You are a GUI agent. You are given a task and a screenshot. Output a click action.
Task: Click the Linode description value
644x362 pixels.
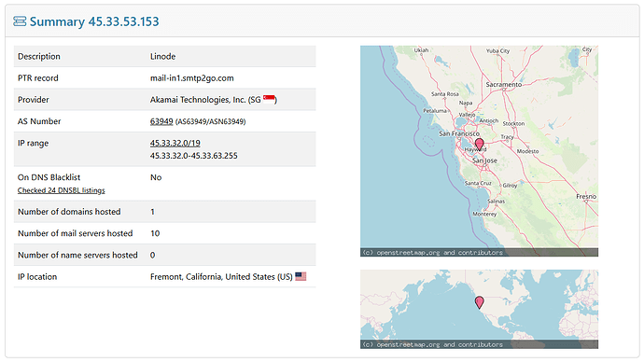[162, 56]
